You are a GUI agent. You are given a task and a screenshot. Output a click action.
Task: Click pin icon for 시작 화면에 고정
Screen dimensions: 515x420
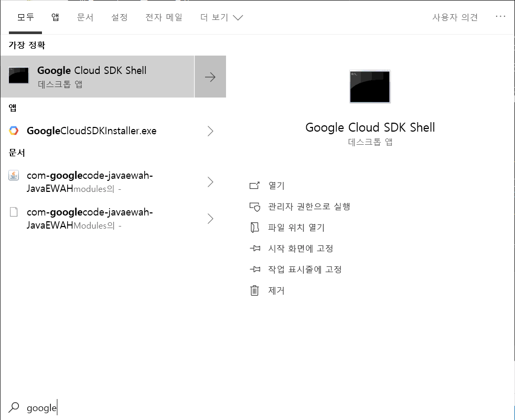pos(255,249)
